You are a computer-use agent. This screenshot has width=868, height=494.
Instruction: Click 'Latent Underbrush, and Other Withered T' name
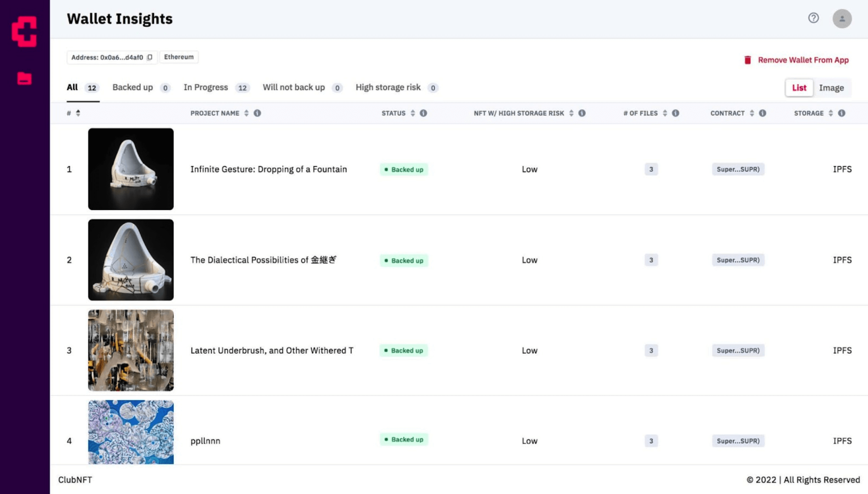click(272, 350)
